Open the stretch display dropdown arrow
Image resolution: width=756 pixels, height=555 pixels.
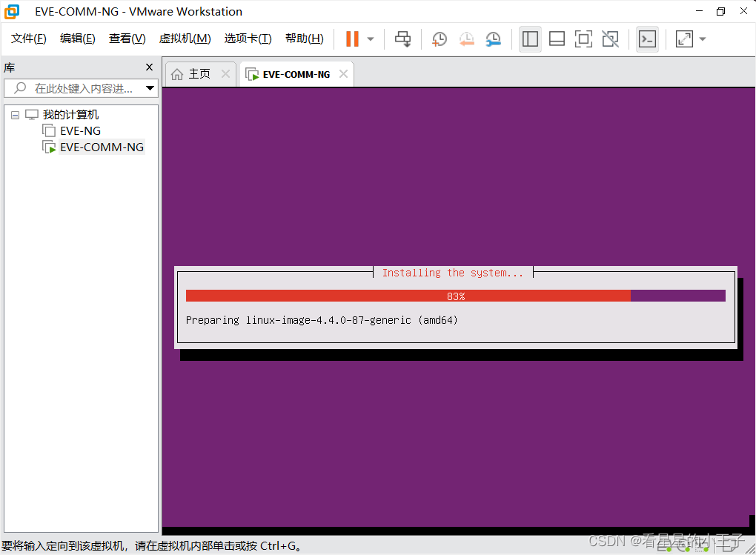point(703,39)
